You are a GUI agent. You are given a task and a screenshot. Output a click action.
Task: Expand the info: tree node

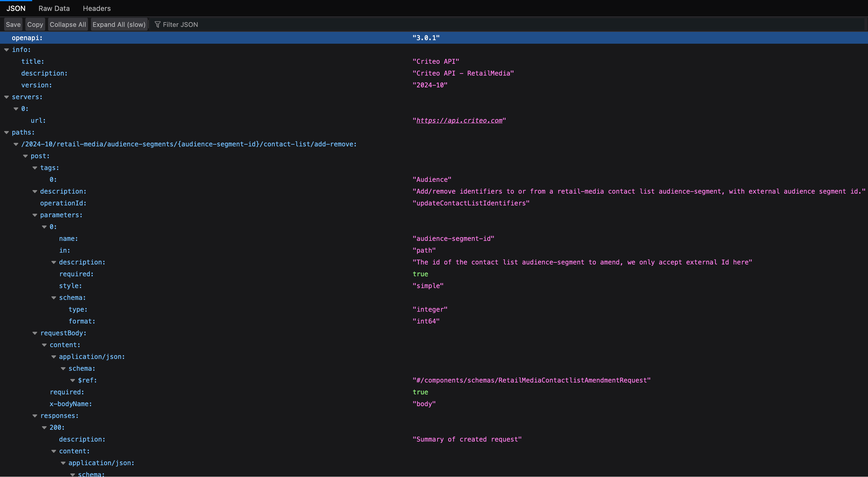point(6,49)
